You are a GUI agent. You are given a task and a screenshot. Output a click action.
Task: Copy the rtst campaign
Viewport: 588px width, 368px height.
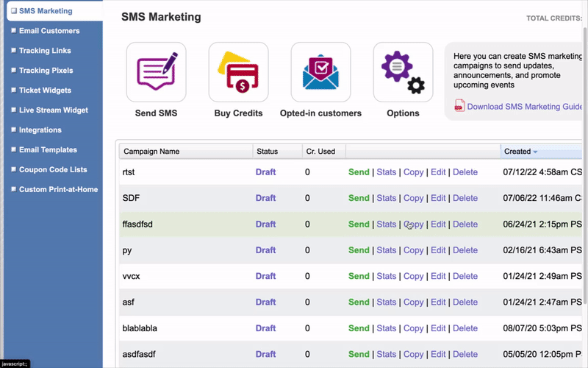coord(413,172)
